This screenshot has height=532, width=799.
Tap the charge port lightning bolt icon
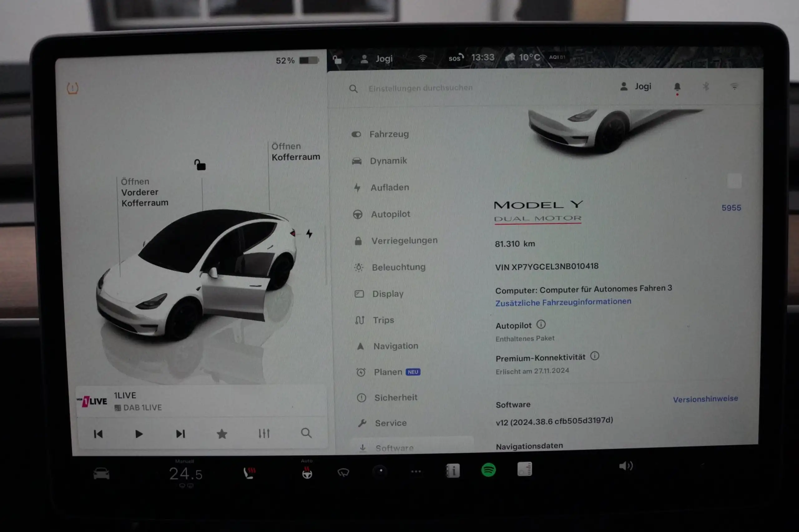(309, 233)
